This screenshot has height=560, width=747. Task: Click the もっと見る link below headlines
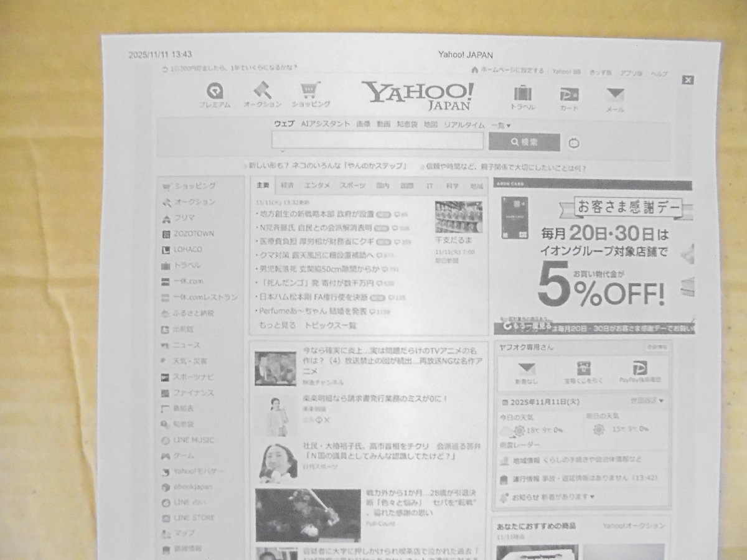[x=278, y=325]
